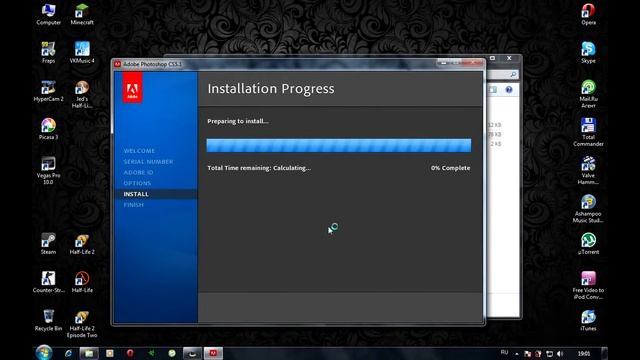Select the Counter-Strike desktop icon

(x=48, y=282)
